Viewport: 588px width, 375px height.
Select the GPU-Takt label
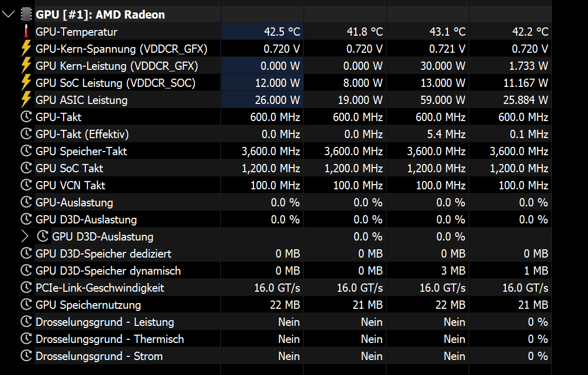coord(58,117)
